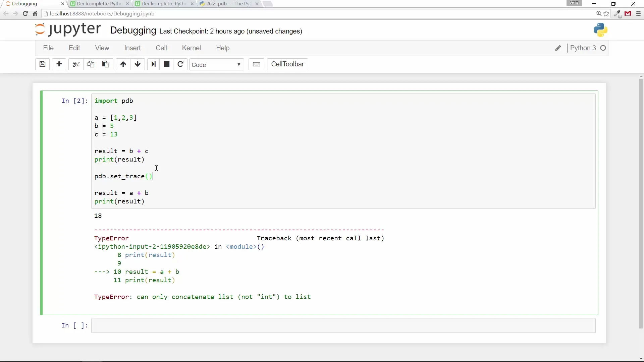This screenshot has height=362, width=644.
Task: Move selected cell up arrow
Action: [123, 64]
